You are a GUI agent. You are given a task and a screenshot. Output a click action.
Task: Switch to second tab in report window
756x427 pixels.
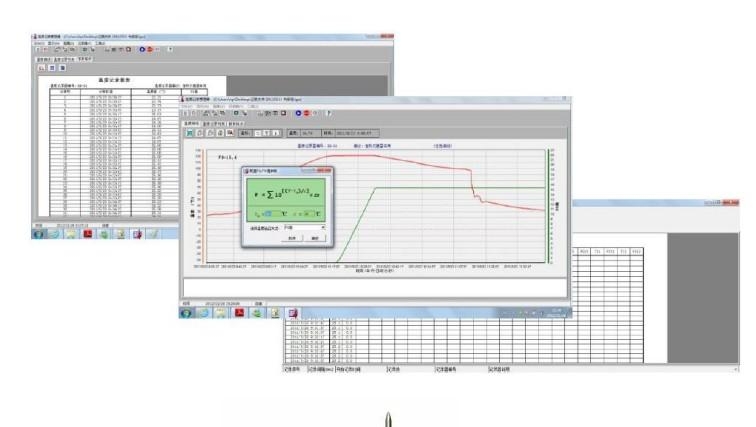click(x=64, y=59)
